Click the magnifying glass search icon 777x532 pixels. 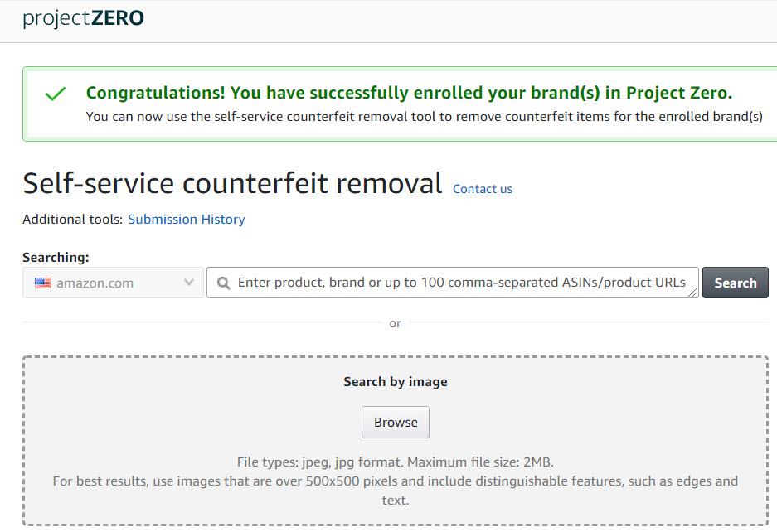223,283
